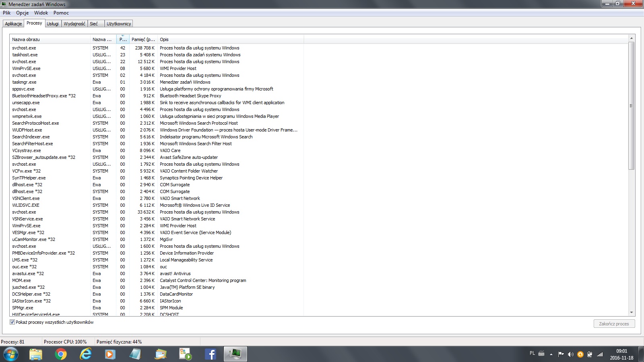The width and height of the screenshot is (644, 362).
Task: Select the taskhost.exe process row
Action: pyautogui.click(x=157, y=55)
